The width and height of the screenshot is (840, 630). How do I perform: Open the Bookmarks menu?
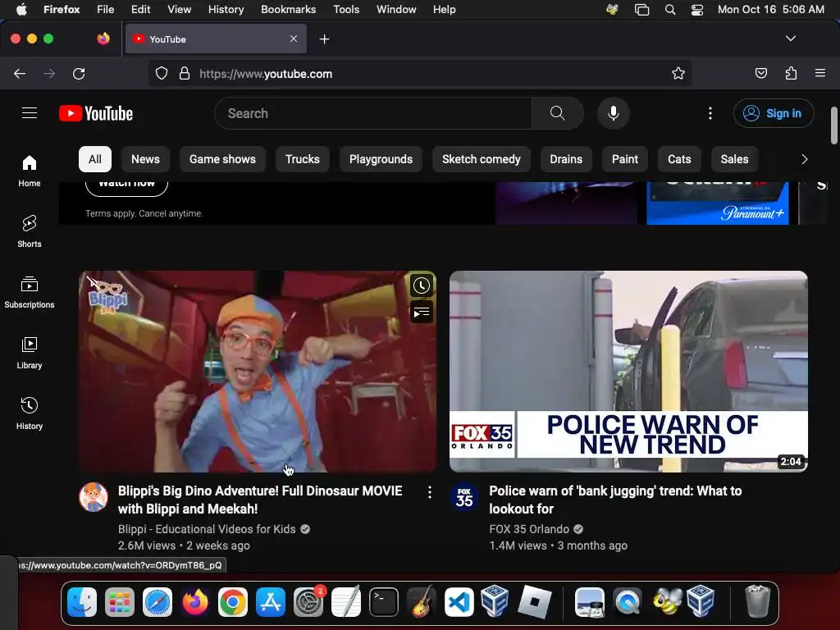click(288, 9)
